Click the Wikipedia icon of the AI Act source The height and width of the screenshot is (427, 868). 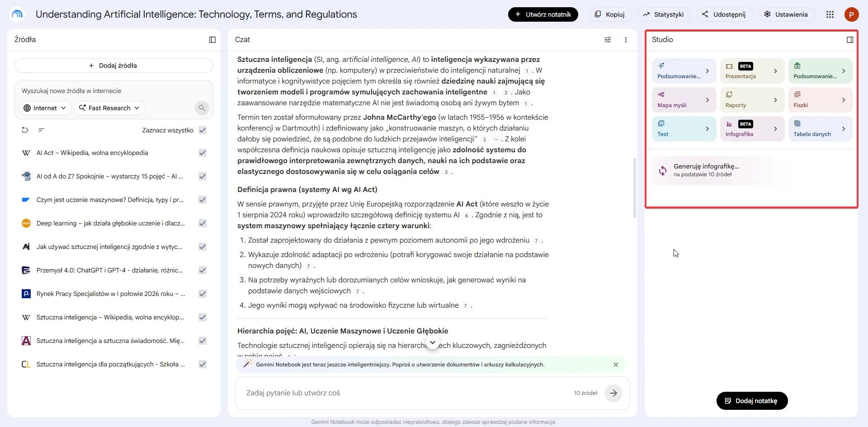pyautogui.click(x=26, y=153)
